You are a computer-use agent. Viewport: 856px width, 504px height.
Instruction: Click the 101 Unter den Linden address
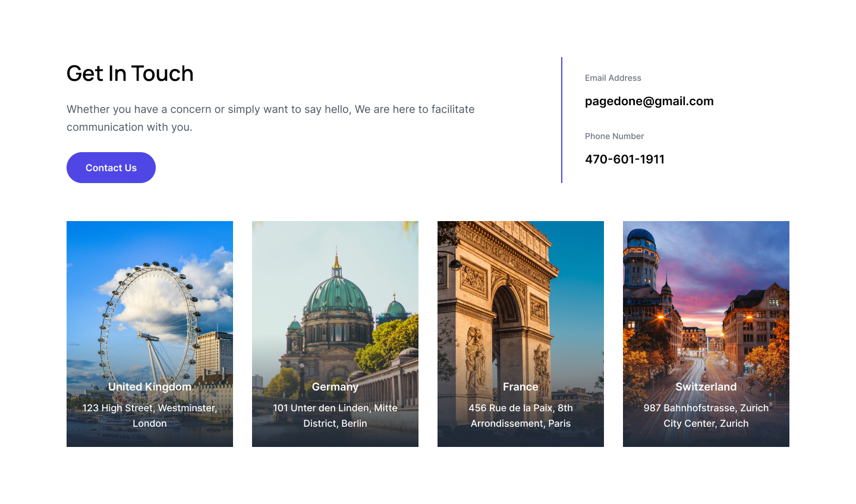[x=335, y=415]
